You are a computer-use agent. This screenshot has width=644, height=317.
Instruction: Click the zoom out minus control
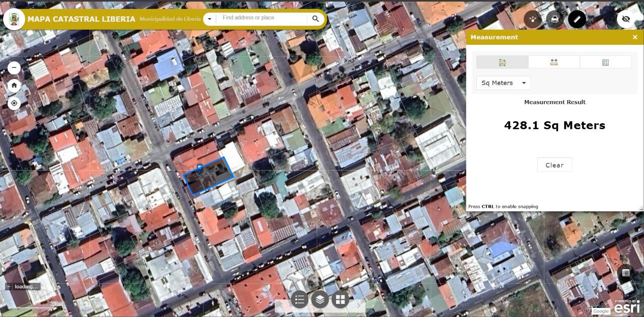[14, 67]
